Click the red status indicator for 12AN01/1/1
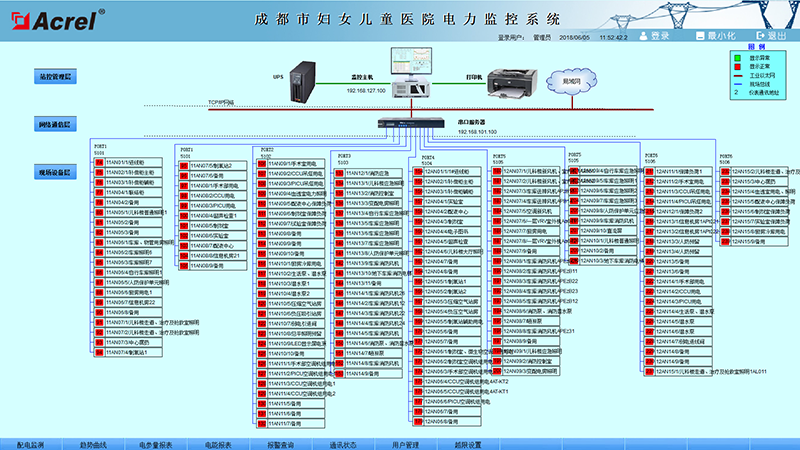 pyautogui.click(x=418, y=172)
